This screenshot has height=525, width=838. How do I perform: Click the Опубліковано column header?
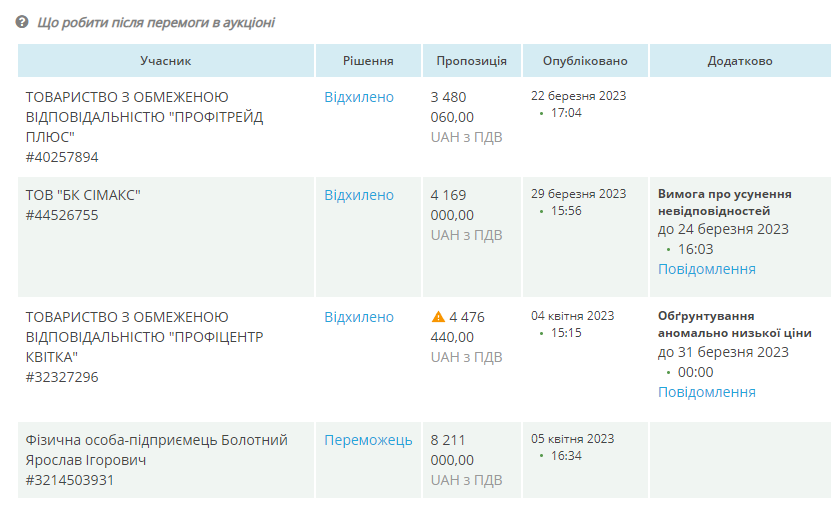[585, 61]
